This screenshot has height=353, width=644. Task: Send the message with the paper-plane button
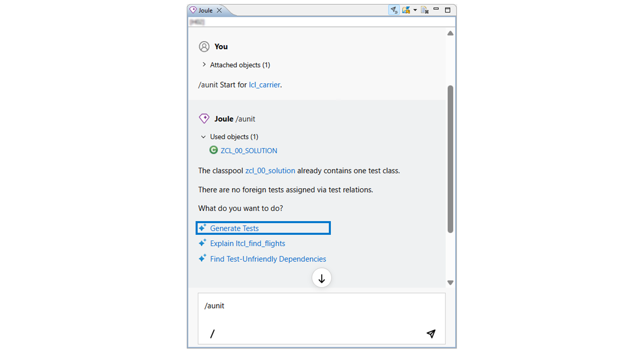[x=431, y=334]
